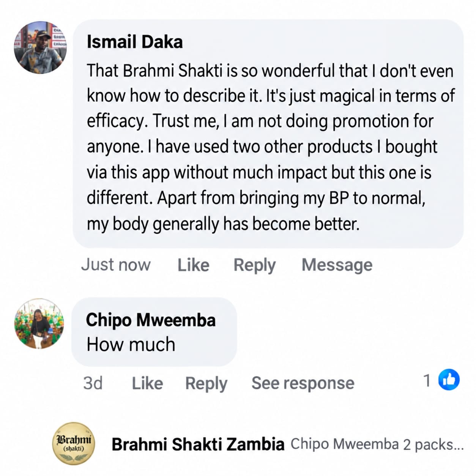The height and width of the screenshot is (476, 476).
Task: Expand the truncated "2 packs..." reply text
Action: click(433, 444)
